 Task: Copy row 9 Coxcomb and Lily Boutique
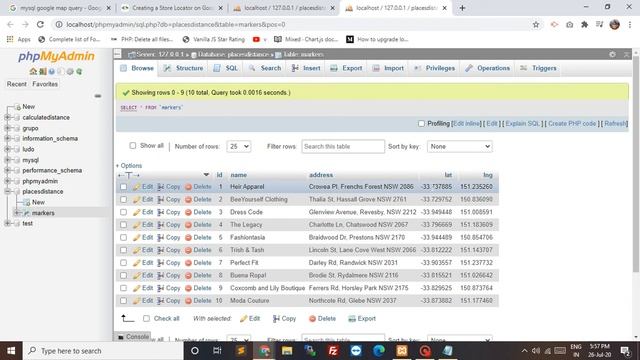[169, 288]
